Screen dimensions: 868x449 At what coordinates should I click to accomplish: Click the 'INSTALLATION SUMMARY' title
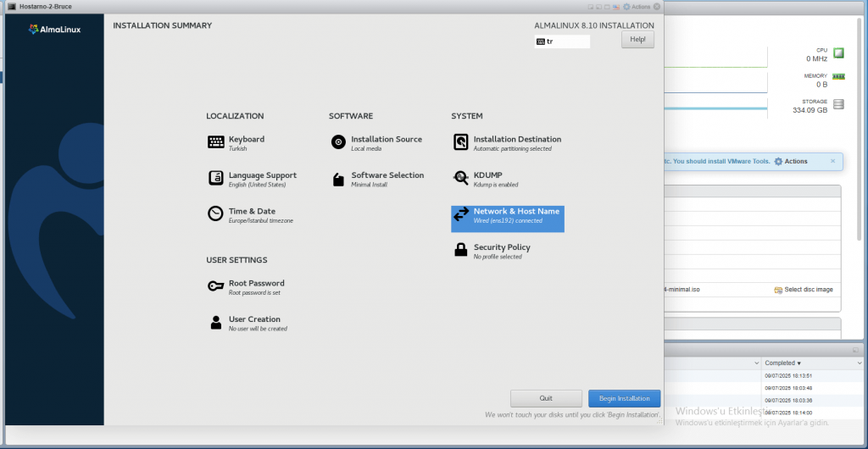coord(162,25)
